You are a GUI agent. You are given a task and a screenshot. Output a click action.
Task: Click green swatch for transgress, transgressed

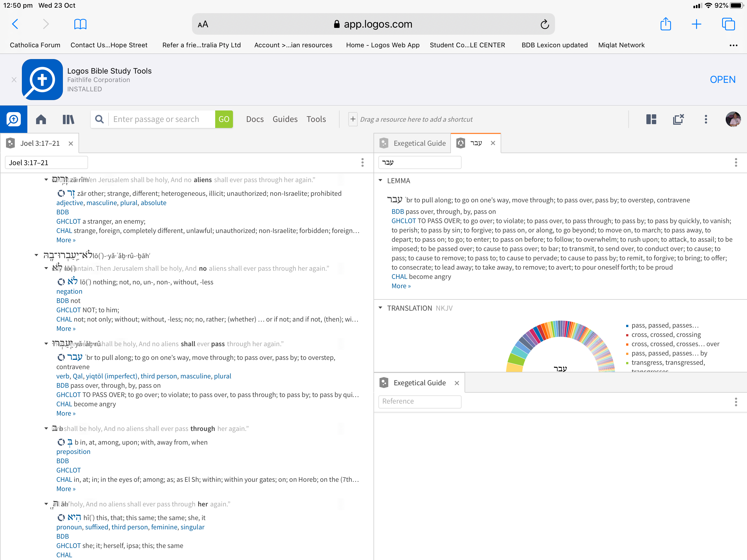pyautogui.click(x=627, y=363)
